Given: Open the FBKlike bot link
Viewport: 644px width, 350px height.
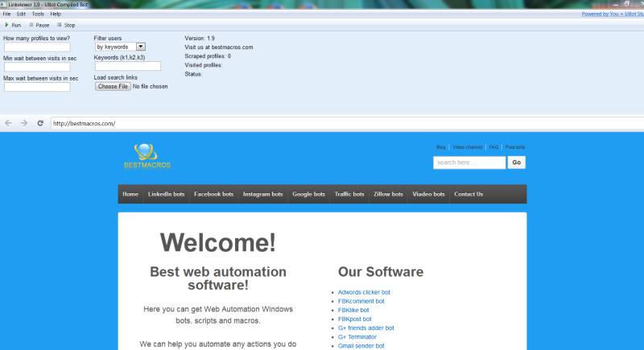Looking at the screenshot, I should [x=353, y=311].
